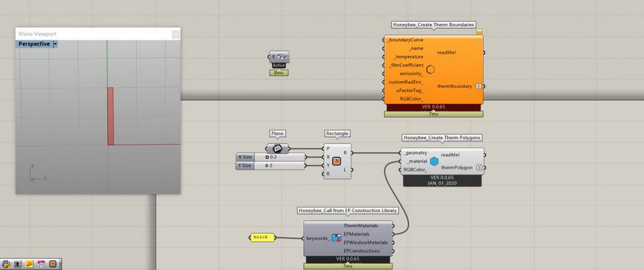Click the _boundaryCurve input on Therm Boundaries
The image size is (644, 270).
[x=407, y=40]
